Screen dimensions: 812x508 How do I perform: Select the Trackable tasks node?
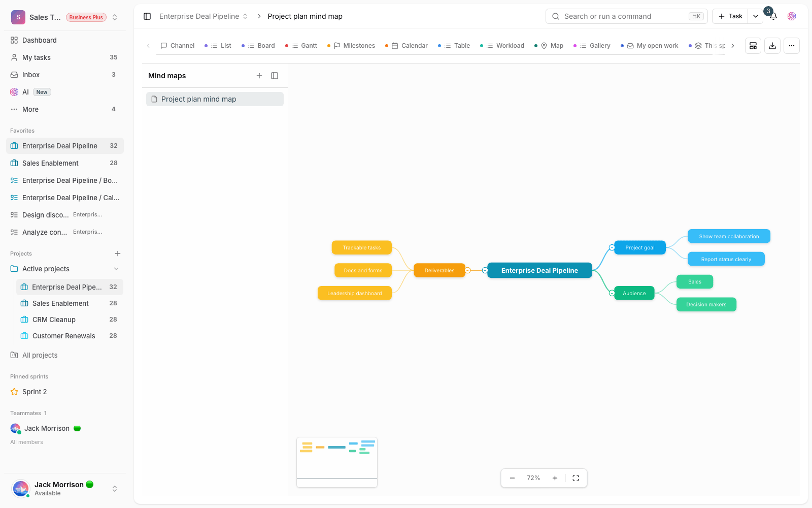tap(362, 248)
